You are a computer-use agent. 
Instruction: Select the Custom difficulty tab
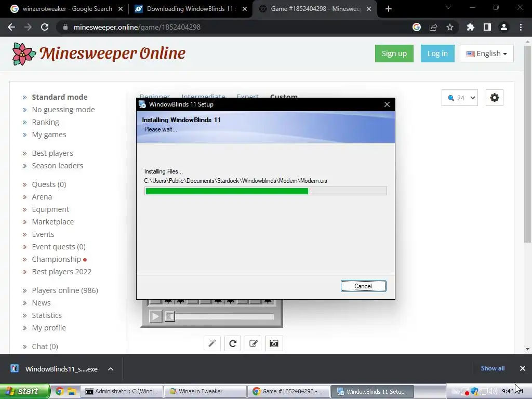[284, 96]
